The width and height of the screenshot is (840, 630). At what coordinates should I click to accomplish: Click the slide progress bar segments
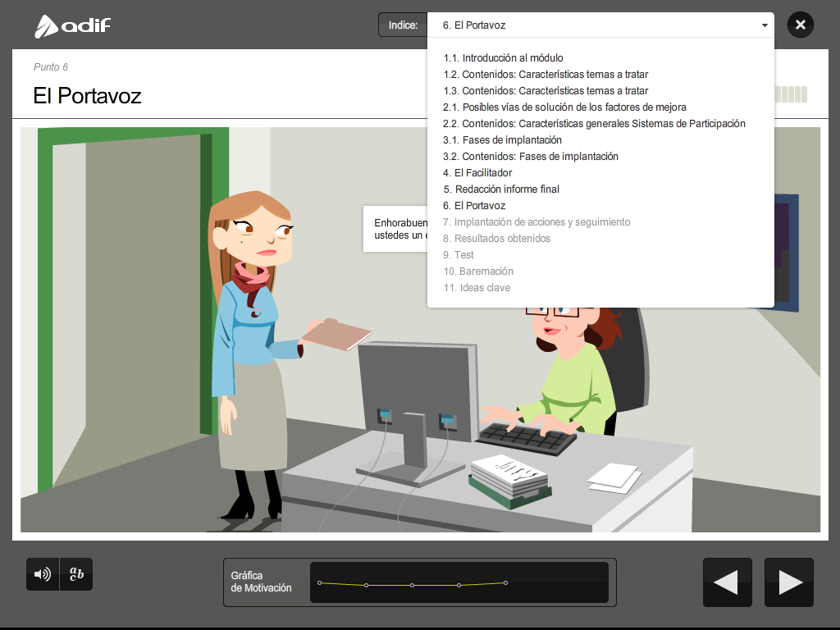(791, 94)
